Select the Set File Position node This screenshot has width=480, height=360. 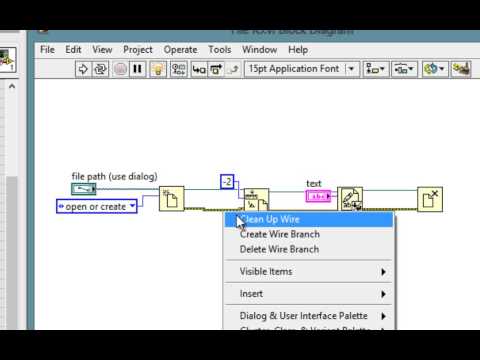pyautogui.click(x=256, y=200)
